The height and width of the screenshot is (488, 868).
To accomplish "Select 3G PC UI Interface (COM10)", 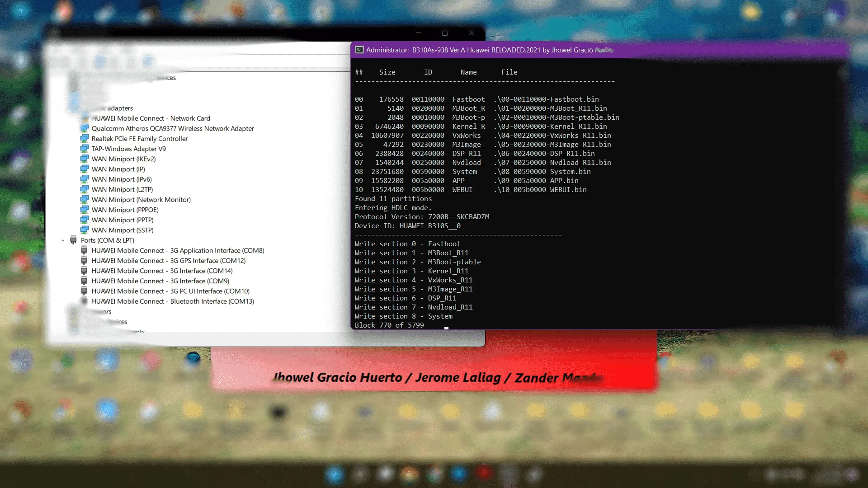I will tap(170, 291).
